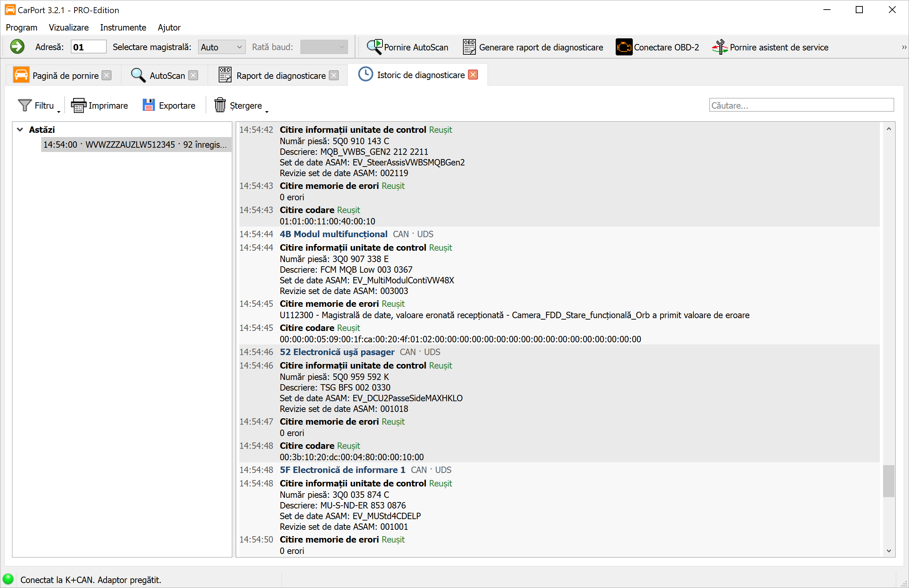Click the scroll down arrow in log
Screen dimensions: 909x588
[x=889, y=551]
